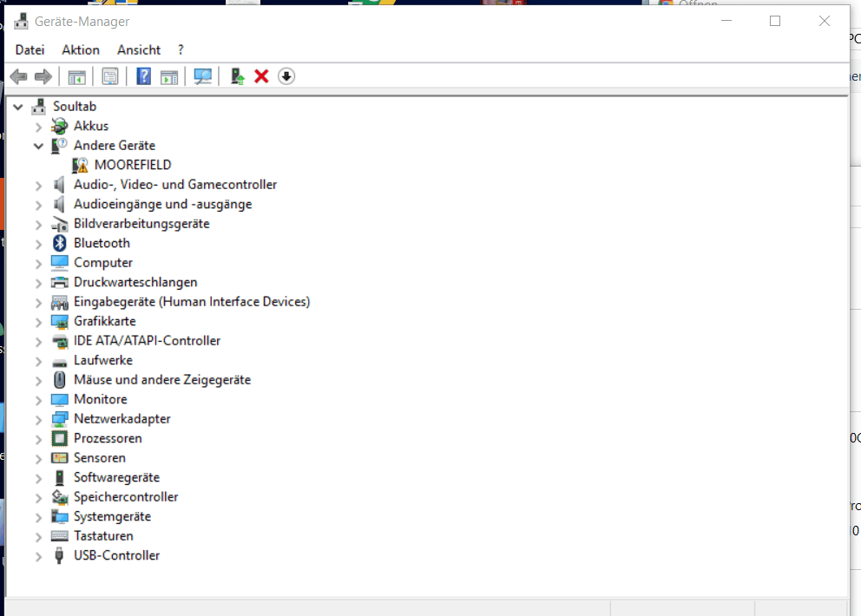Select the Bluetooth label
Image resolution: width=861 pixels, height=616 pixels.
click(102, 243)
